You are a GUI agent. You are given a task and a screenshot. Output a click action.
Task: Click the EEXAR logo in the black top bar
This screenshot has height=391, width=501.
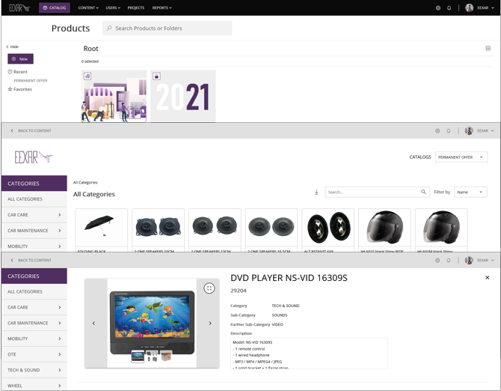[19, 8]
